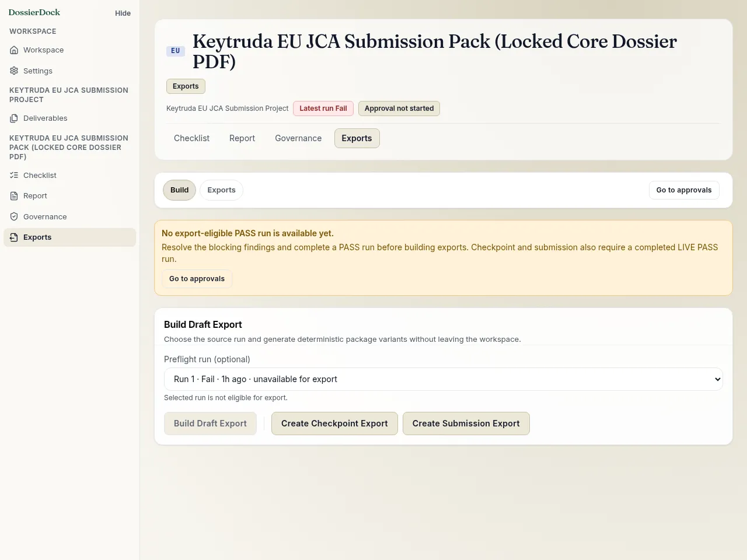Click the DossierDock logo
Viewport: 747px width, 560px height.
34,12
